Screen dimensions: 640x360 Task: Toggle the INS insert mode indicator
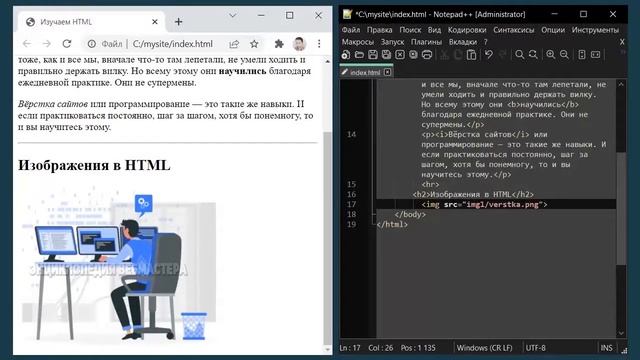(606, 348)
